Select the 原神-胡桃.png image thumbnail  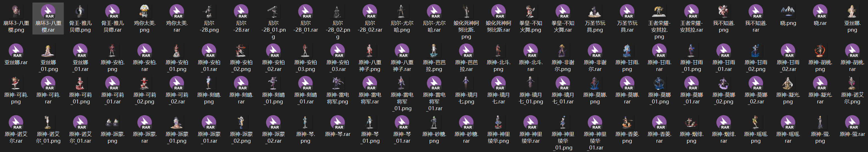point(820,51)
